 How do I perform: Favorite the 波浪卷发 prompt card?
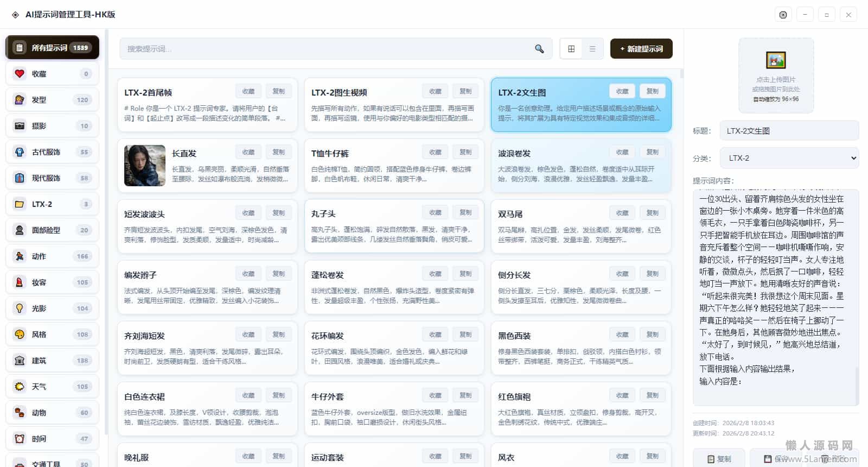point(622,152)
